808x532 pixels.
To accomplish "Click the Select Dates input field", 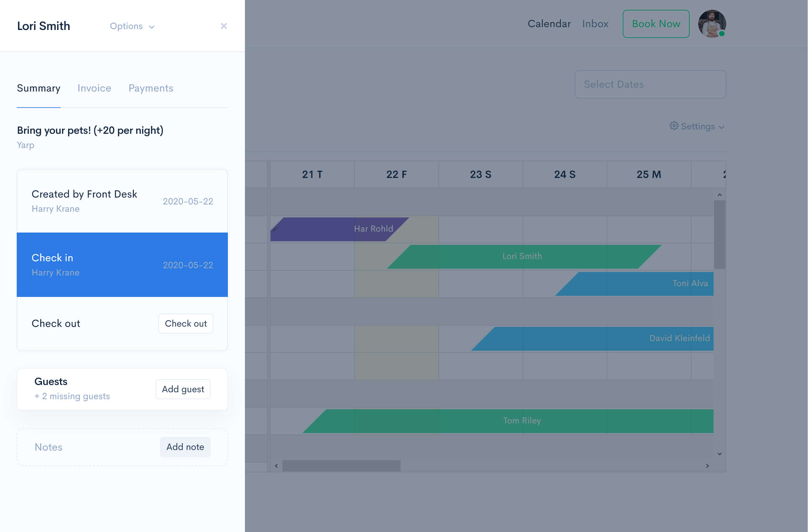I will click(x=650, y=84).
